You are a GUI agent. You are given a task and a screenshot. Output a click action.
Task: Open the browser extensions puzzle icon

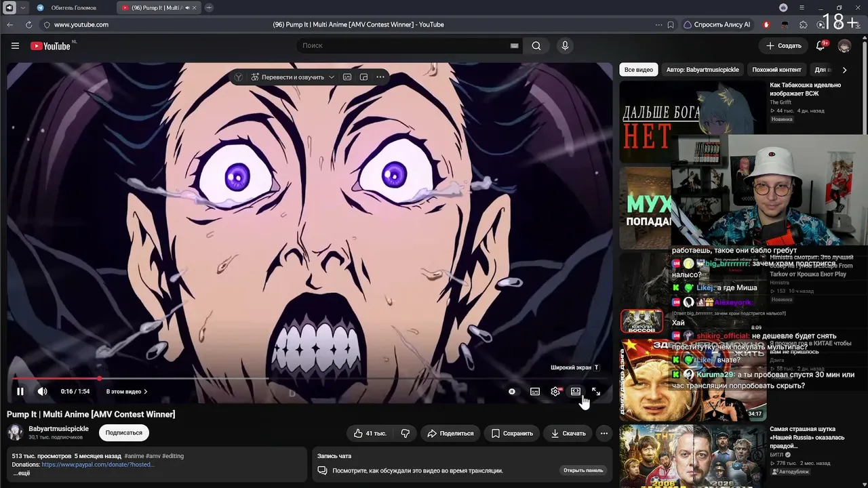pos(804,24)
